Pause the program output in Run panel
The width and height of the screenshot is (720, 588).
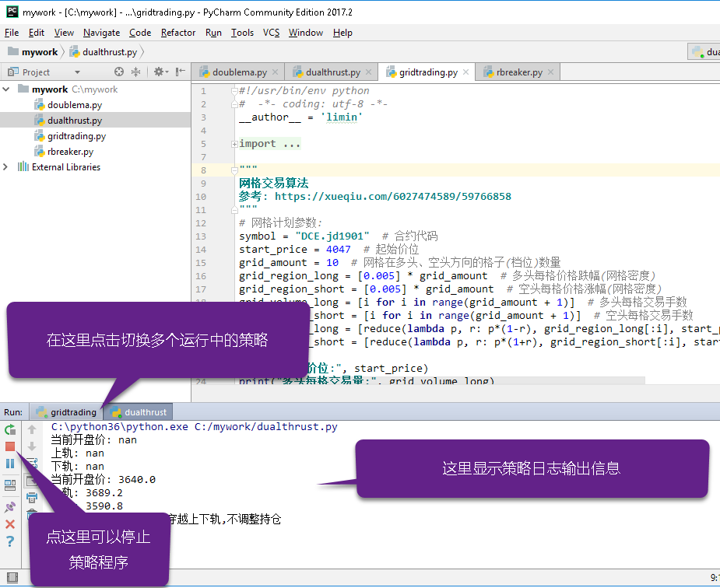coord(10,464)
